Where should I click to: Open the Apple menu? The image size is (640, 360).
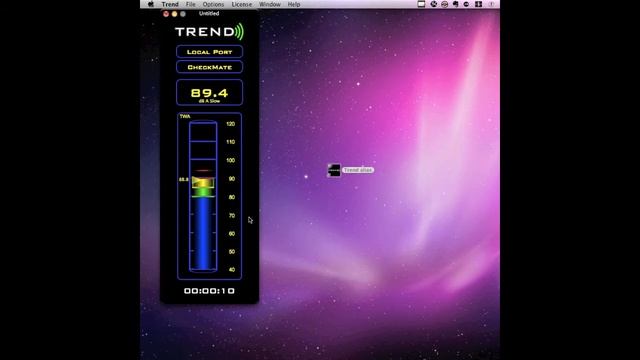coord(151,4)
